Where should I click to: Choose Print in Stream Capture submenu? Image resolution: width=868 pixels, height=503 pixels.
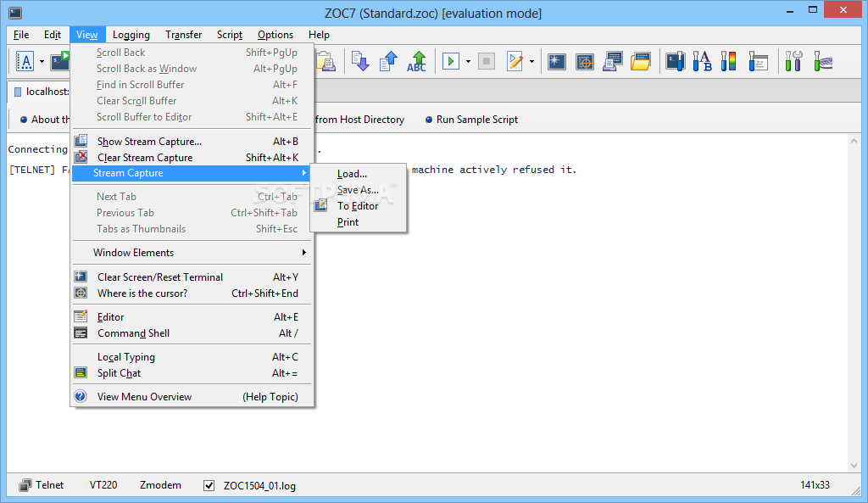358,221
